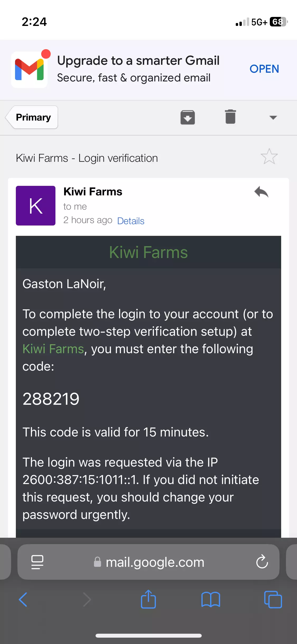Viewport: 297px width, 644px height.
Task: Show open tabs overview icon
Action: [x=273, y=599]
